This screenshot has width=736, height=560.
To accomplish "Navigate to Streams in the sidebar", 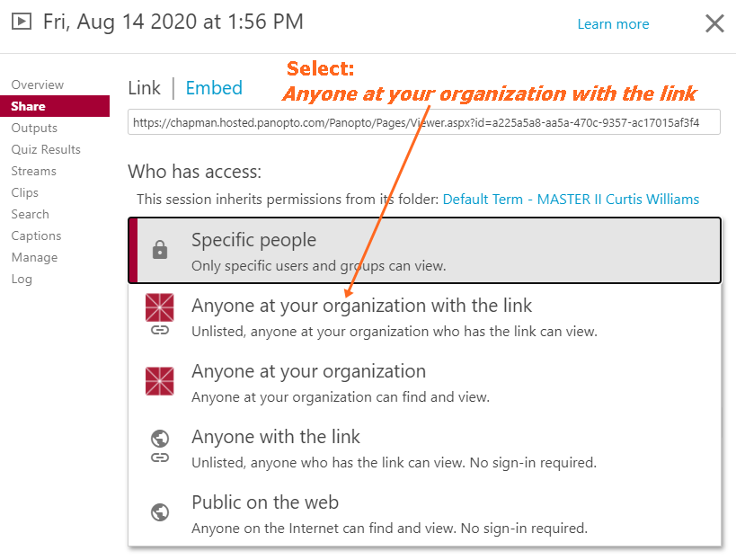I will point(34,171).
